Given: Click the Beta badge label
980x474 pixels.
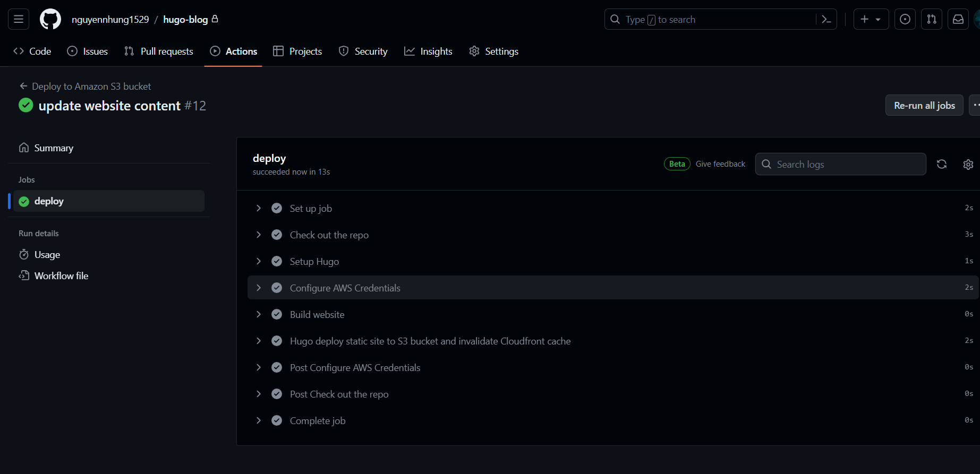Looking at the screenshot, I should (677, 164).
